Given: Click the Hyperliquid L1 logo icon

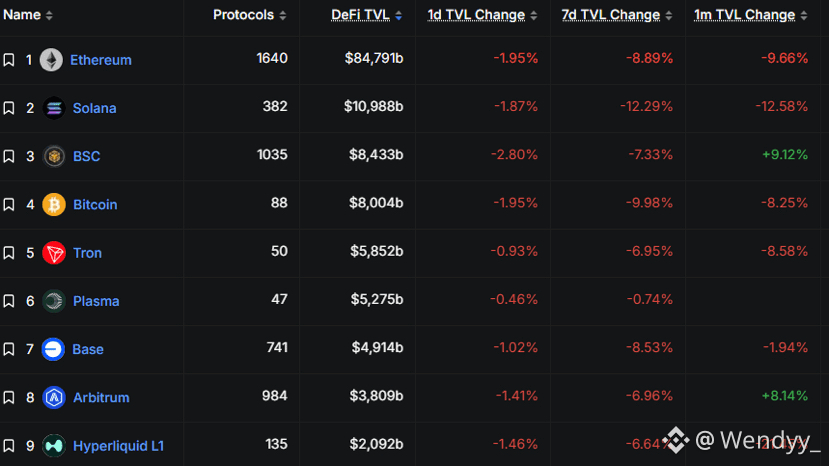Looking at the screenshot, I should point(54,446).
